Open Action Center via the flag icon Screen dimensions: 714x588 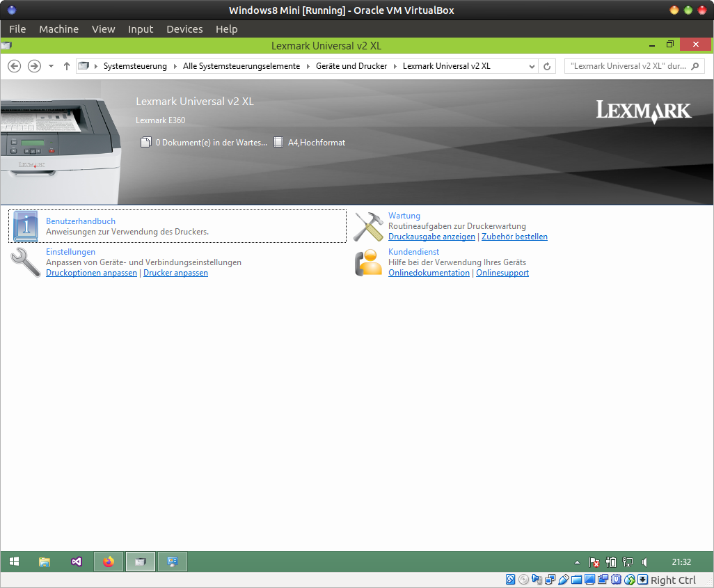594,562
